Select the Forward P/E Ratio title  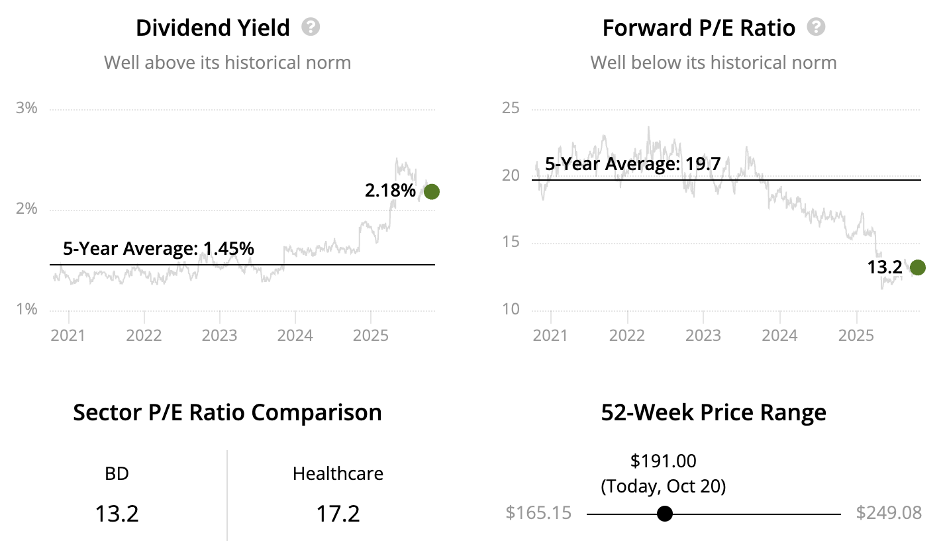pos(699,28)
